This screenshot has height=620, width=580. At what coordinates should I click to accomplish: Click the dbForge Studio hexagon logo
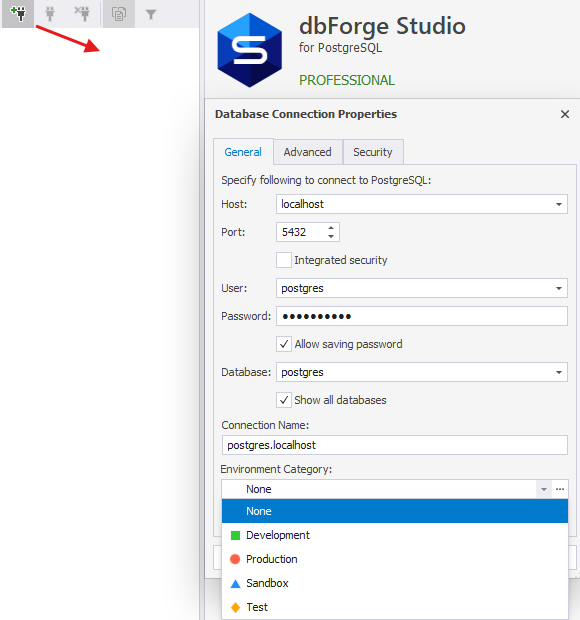[x=249, y=50]
